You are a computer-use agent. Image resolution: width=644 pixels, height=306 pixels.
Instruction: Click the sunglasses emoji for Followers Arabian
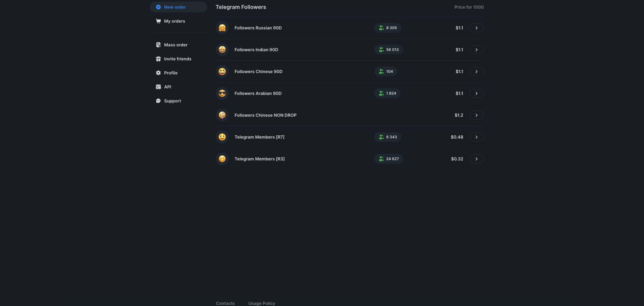pos(222,93)
